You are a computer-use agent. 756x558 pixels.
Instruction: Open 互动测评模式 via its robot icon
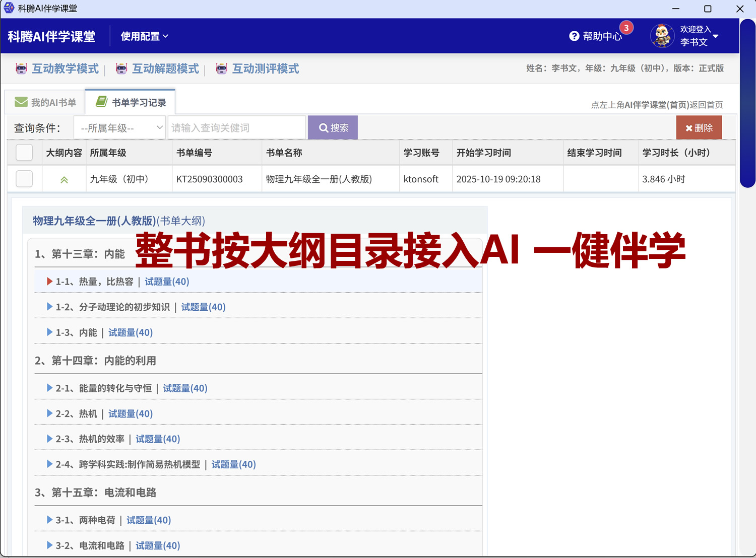pos(222,68)
